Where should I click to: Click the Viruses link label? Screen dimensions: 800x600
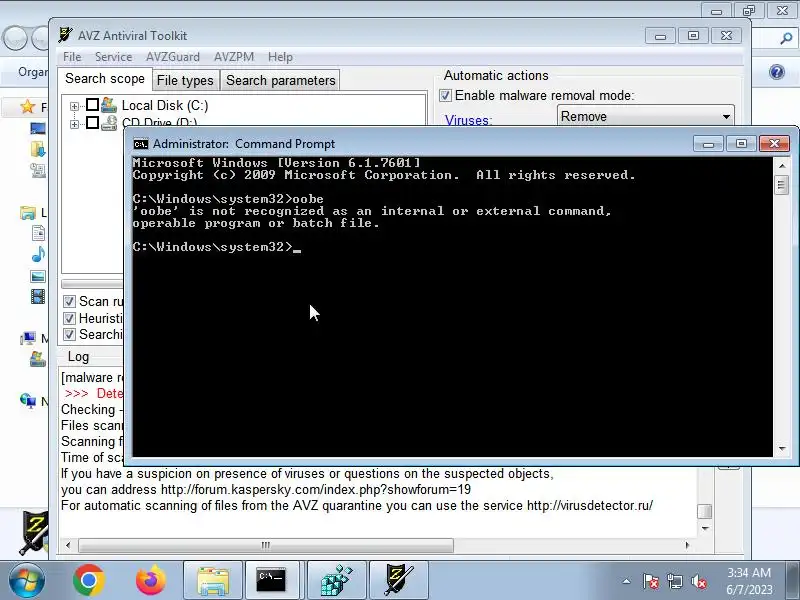[x=468, y=120]
